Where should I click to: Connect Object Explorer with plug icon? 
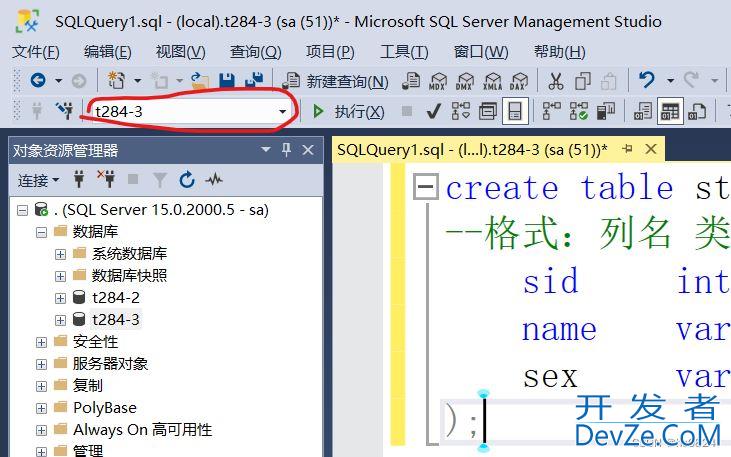(79, 179)
